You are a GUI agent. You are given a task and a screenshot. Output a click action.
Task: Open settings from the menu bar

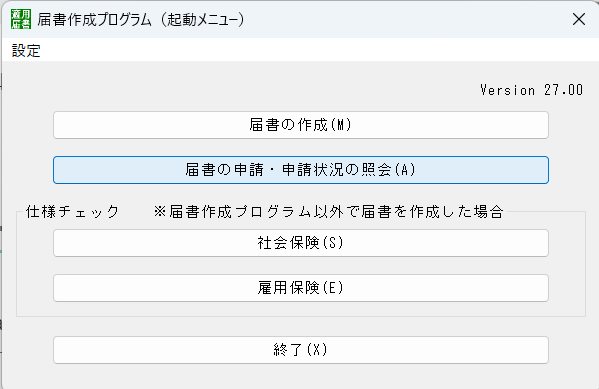pos(26,50)
